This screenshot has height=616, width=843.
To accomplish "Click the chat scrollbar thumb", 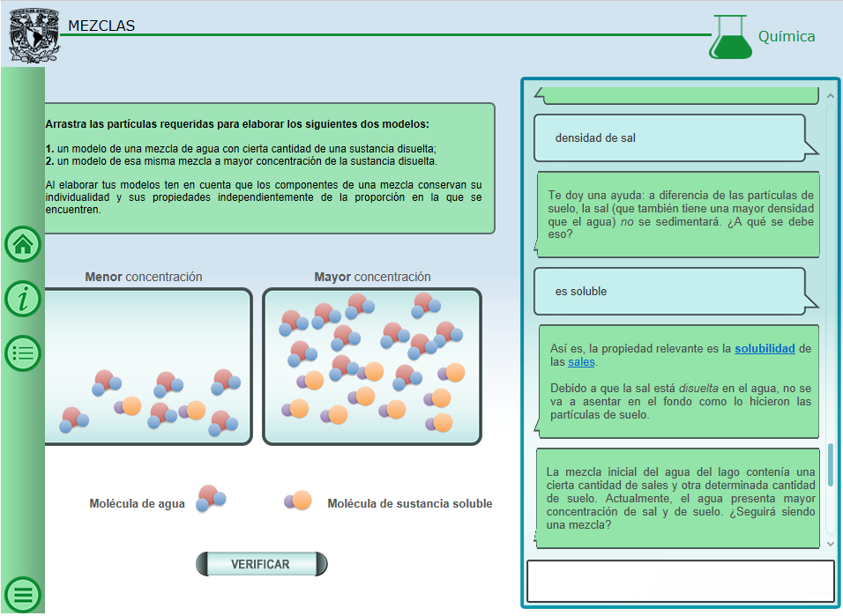I will 831,465.
